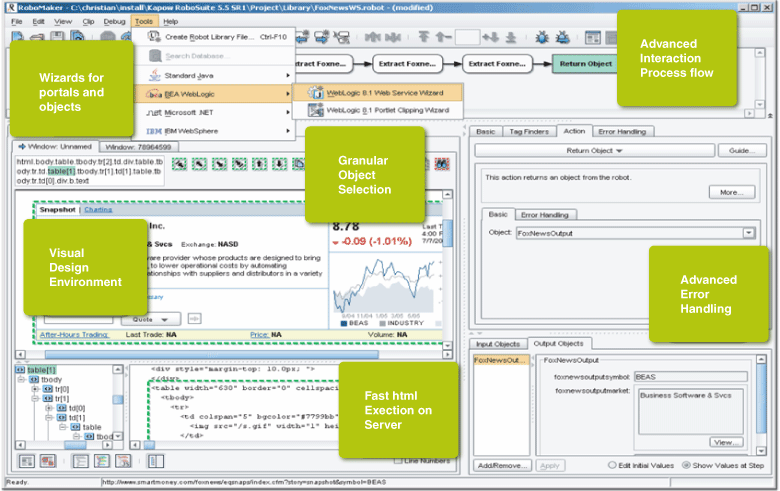
Task: Click the WebLogic Portlet Clipping Wizard icon
Action: (315, 110)
